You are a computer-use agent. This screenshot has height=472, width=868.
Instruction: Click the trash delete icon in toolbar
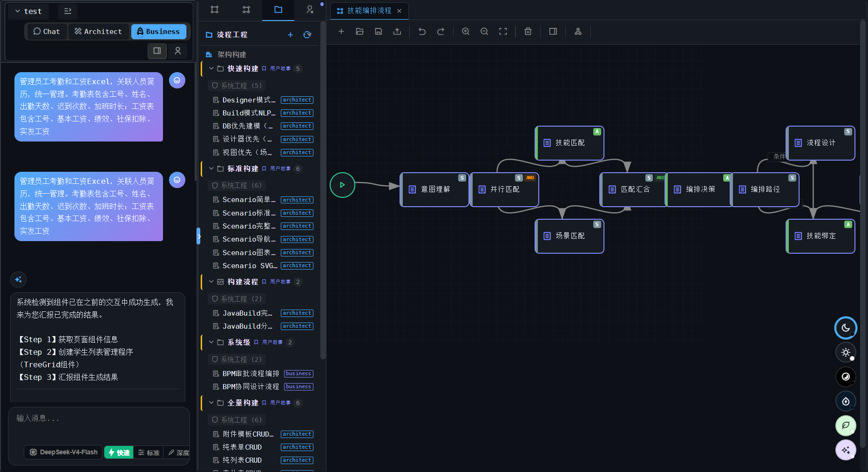tap(528, 32)
